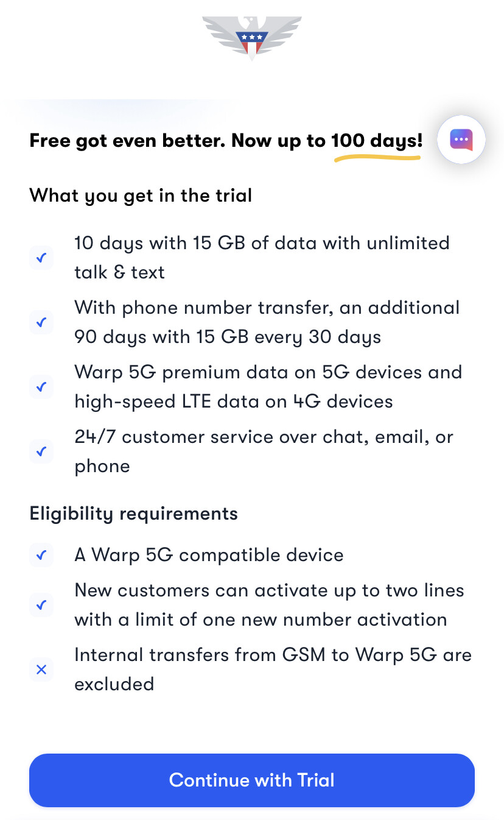This screenshot has width=504, height=820.
Task: Click the underlined 100 days text
Action: click(x=376, y=141)
